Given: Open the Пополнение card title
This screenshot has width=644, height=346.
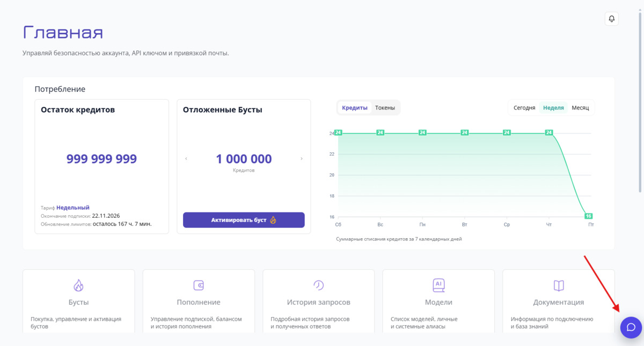Looking at the screenshot, I should point(199,302).
